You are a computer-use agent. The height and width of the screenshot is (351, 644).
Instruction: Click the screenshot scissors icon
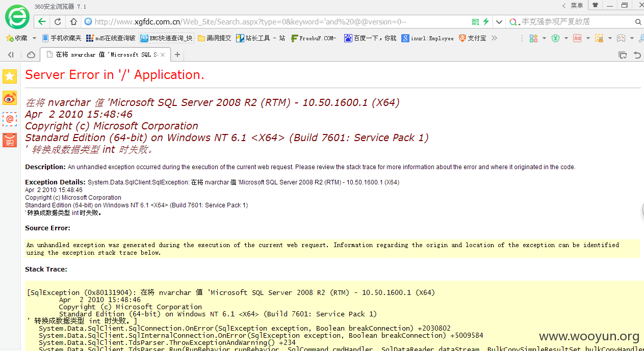pos(599,38)
